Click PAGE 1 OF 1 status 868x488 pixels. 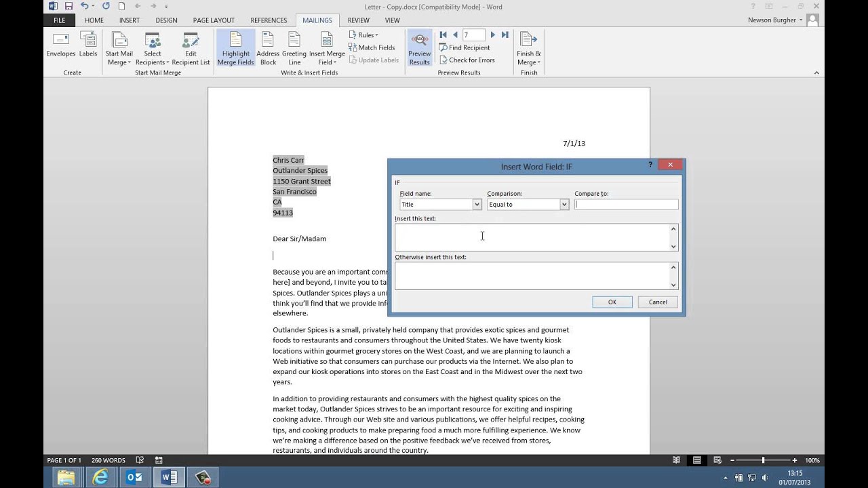[x=64, y=460]
